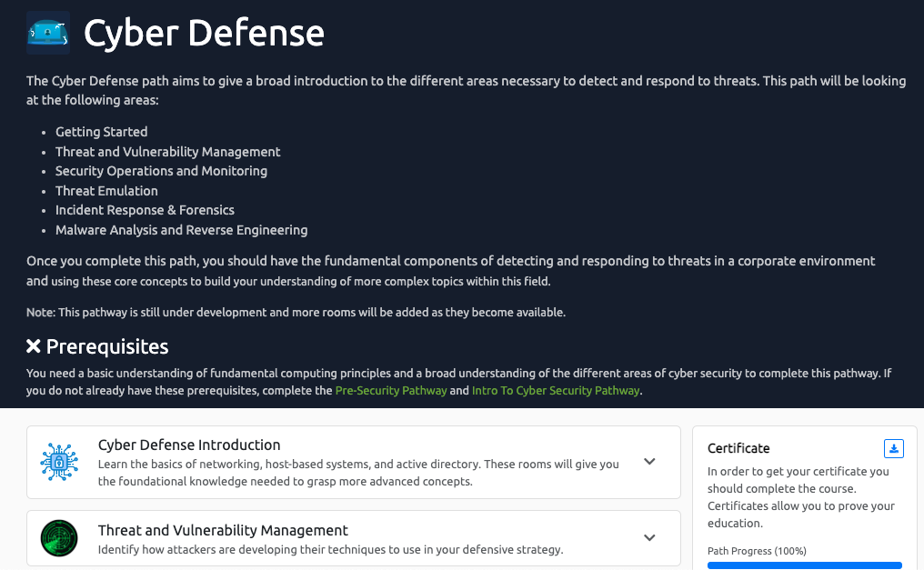This screenshot has width=924, height=570.
Task: Click the Prerequisites heading
Action: pos(107,347)
